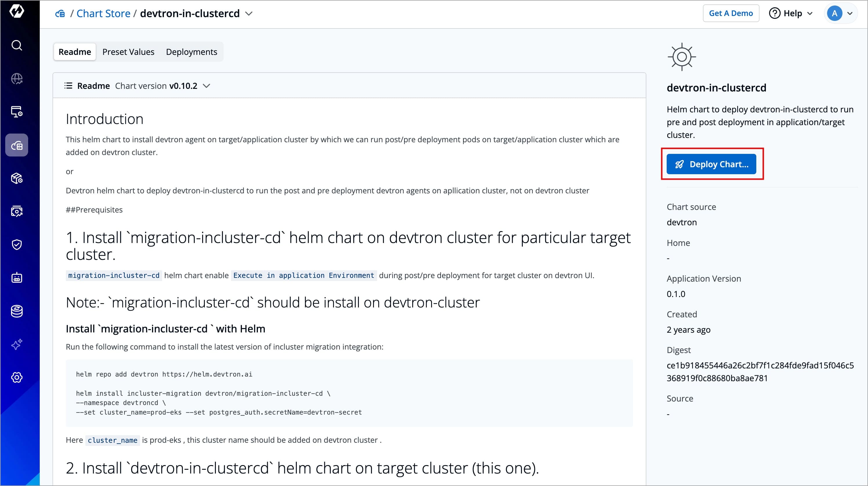Open the security shield icon in sidebar
This screenshot has height=486, width=868.
pyautogui.click(x=17, y=244)
